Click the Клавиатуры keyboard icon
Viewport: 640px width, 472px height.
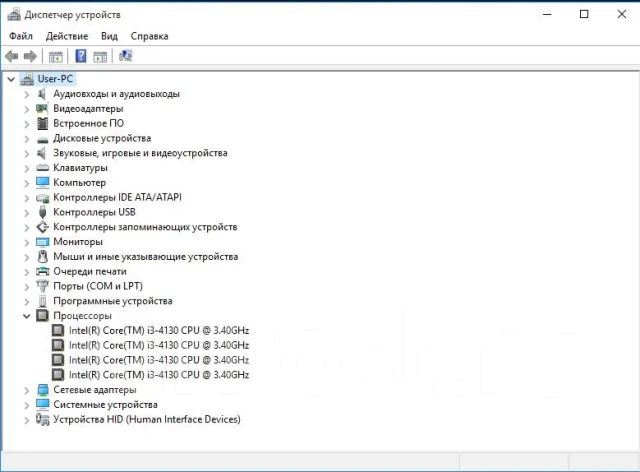[x=42, y=168]
